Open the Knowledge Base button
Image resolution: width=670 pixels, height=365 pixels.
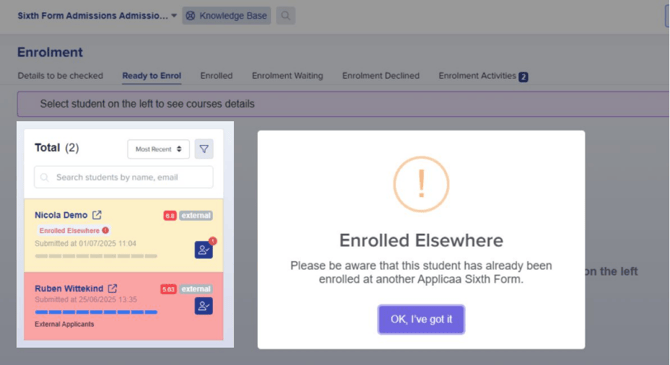pos(226,16)
